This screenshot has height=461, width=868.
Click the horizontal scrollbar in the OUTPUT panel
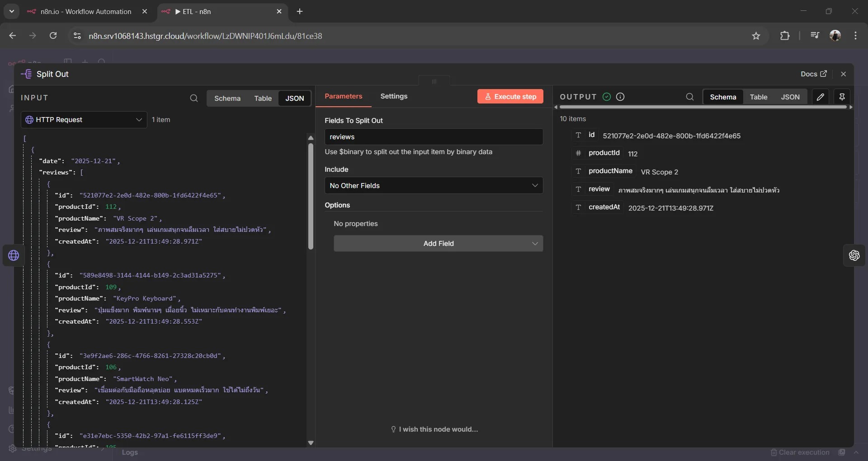click(x=702, y=107)
